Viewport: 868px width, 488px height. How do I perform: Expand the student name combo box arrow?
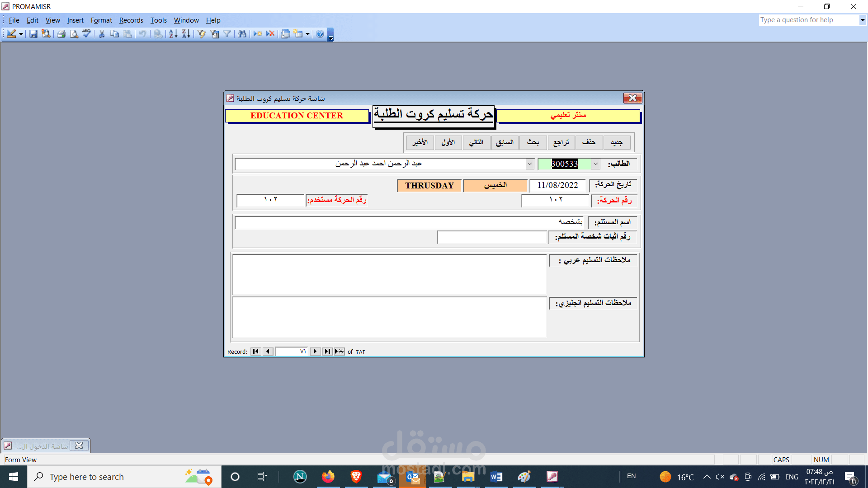tap(529, 164)
